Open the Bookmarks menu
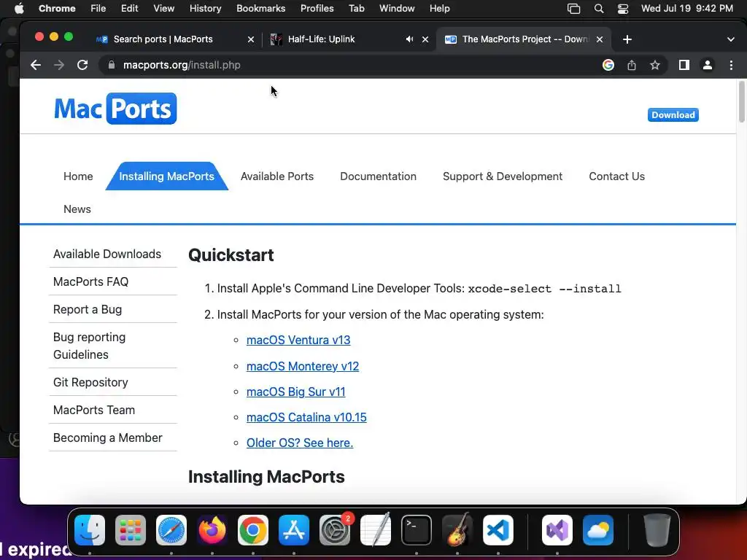This screenshot has height=560, width=747. click(x=261, y=9)
